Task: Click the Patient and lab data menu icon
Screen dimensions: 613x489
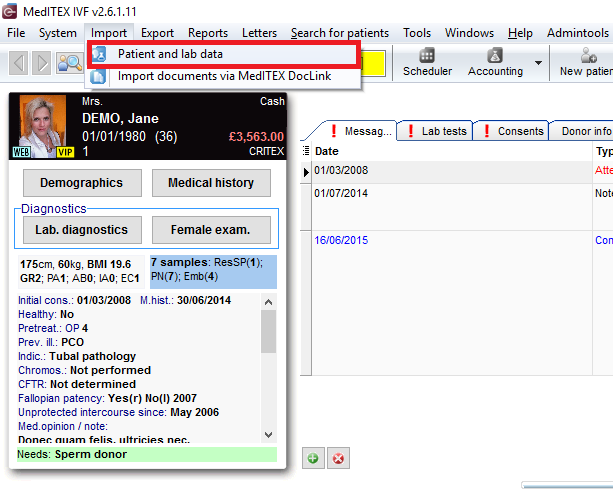Action: 99,54
